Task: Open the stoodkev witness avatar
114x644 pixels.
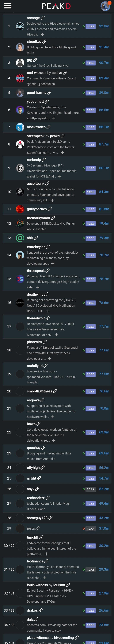Action: (x=20, y=47)
